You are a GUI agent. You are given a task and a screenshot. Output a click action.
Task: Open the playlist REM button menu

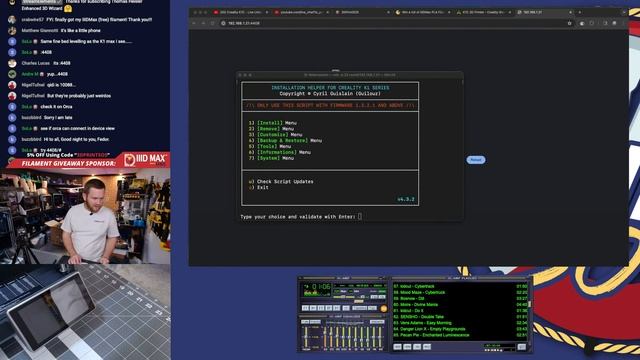[407, 347]
